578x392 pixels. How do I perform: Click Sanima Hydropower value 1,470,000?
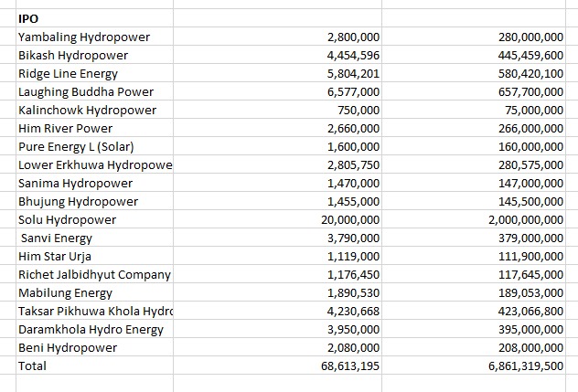click(x=352, y=183)
